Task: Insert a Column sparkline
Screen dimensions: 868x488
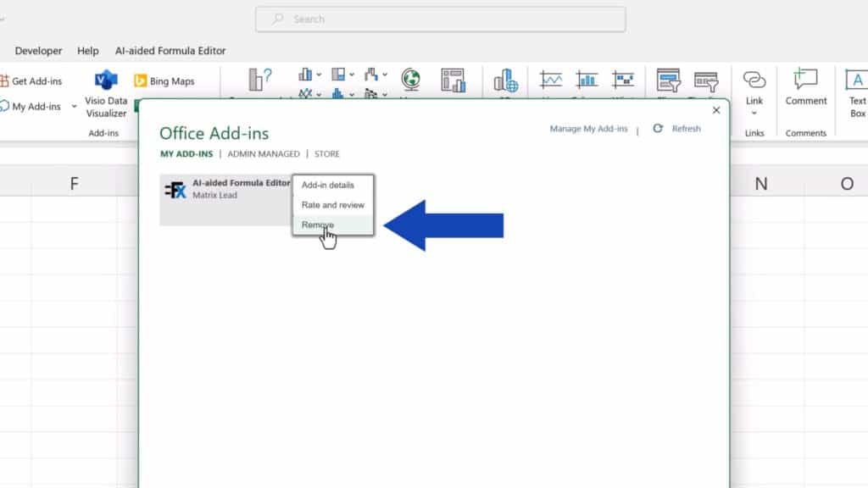Action: coord(587,80)
